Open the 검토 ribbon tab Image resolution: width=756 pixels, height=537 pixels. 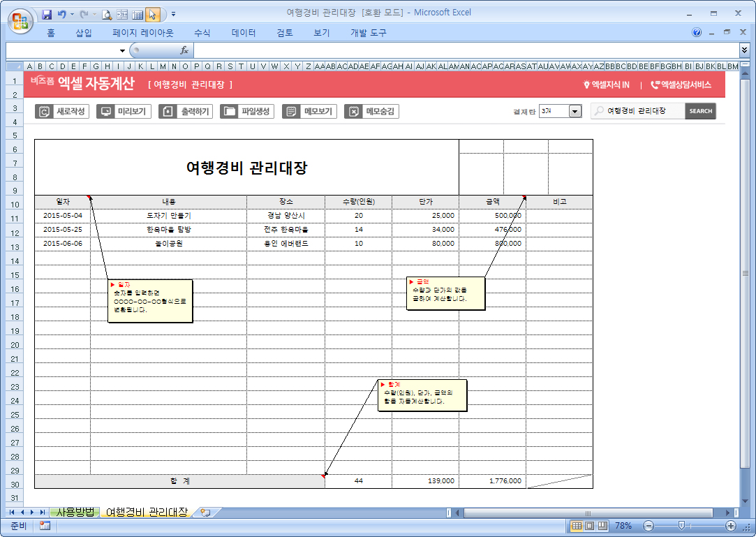point(285,33)
